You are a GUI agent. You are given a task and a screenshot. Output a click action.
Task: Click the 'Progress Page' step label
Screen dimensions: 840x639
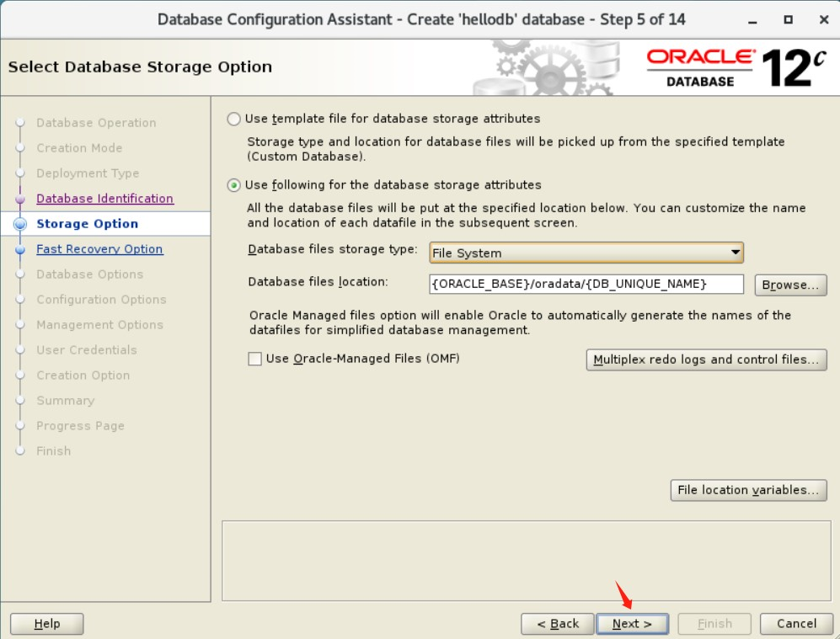tap(80, 426)
